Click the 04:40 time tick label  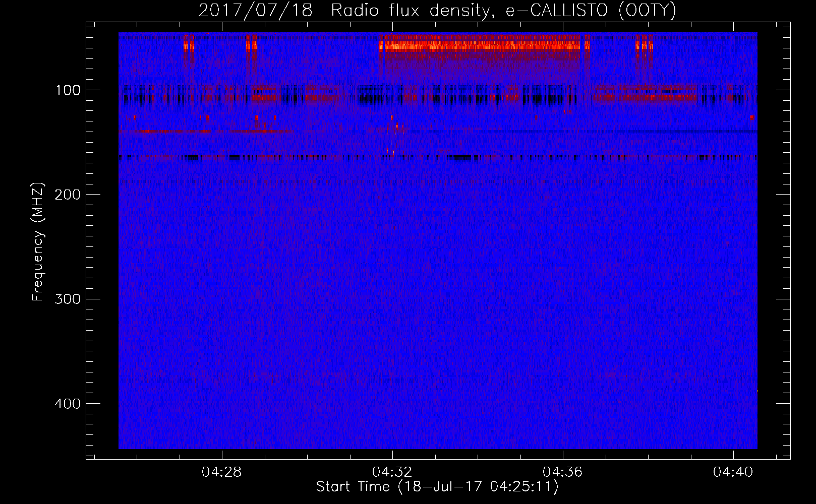733,472
